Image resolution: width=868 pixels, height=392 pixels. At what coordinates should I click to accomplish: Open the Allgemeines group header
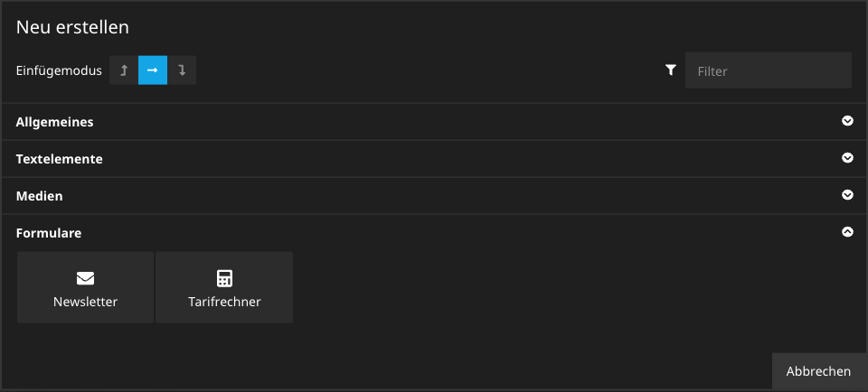point(55,122)
